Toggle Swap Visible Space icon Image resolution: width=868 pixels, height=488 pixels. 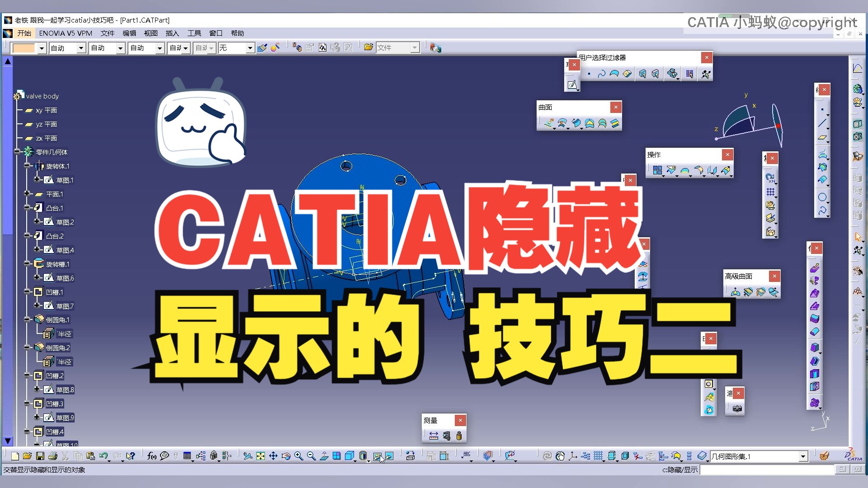click(389, 456)
